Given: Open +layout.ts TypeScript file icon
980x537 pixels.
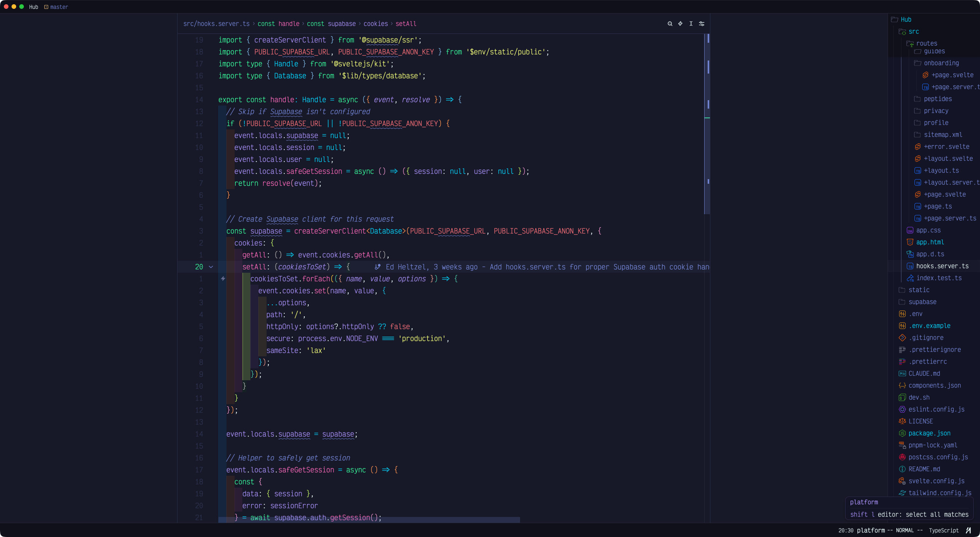Looking at the screenshot, I should [x=918, y=171].
